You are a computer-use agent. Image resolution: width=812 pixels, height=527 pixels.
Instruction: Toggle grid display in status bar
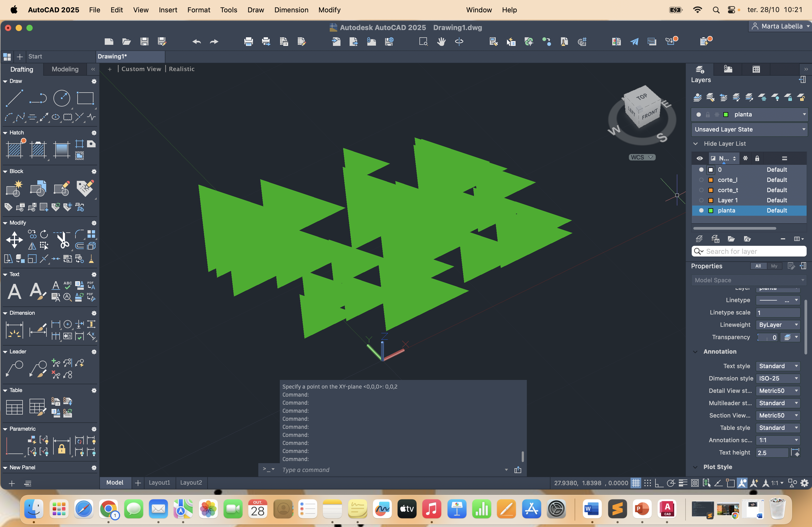pyautogui.click(x=636, y=483)
